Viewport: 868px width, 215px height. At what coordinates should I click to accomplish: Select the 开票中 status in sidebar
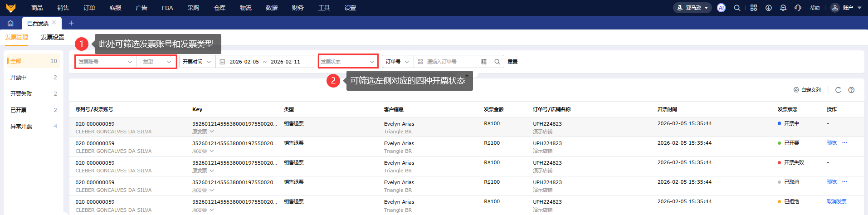click(33, 77)
